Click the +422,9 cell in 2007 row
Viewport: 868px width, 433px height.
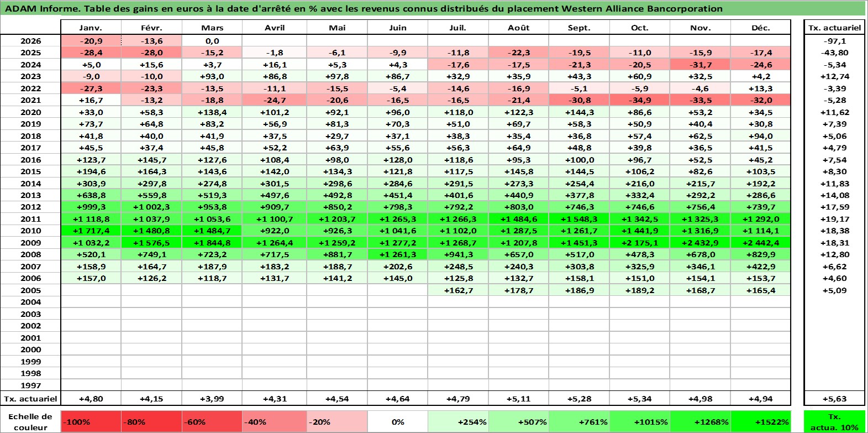click(761, 267)
